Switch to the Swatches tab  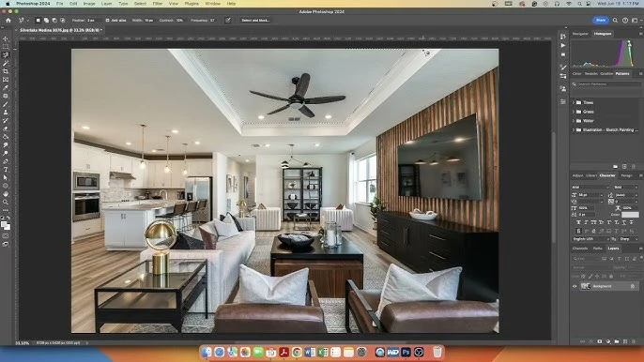coord(591,74)
